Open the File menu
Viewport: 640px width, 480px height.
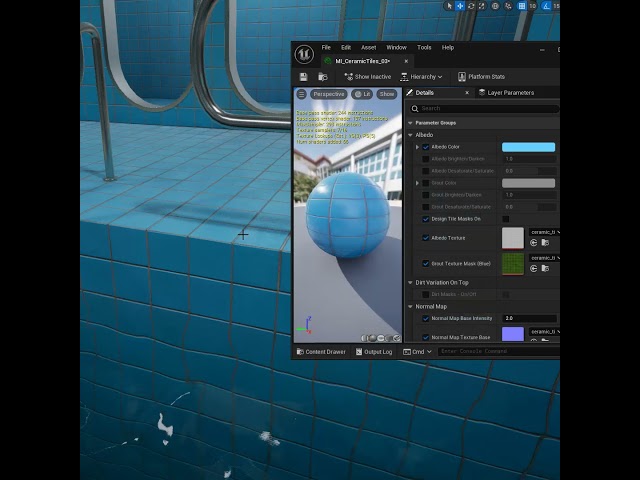point(326,47)
